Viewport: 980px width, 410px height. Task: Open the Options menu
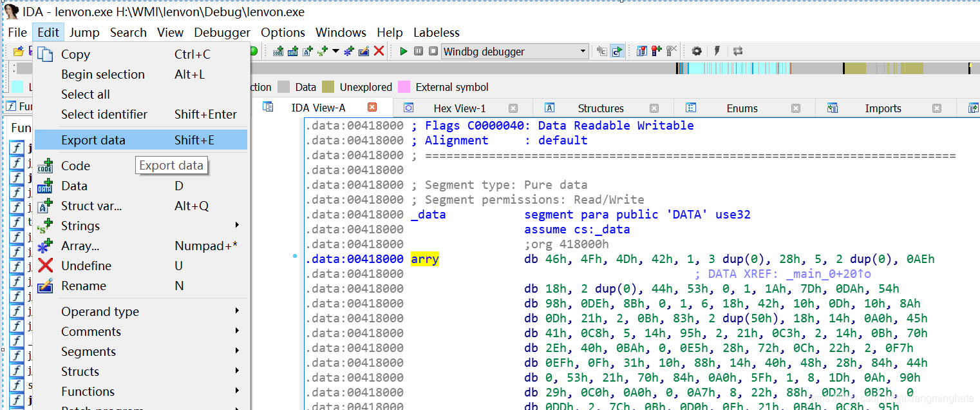tap(283, 32)
